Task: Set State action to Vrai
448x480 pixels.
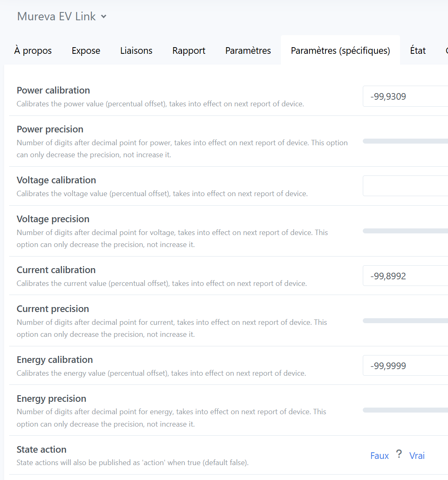Action: click(417, 456)
